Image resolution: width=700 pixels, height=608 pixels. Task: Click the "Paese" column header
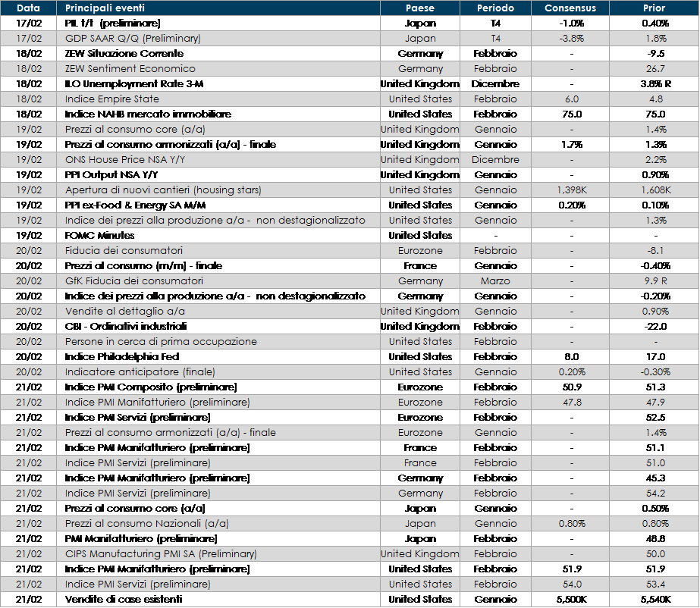coord(420,8)
